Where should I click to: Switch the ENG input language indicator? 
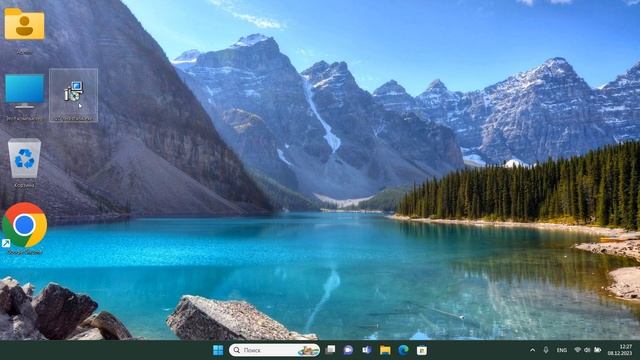click(562, 350)
